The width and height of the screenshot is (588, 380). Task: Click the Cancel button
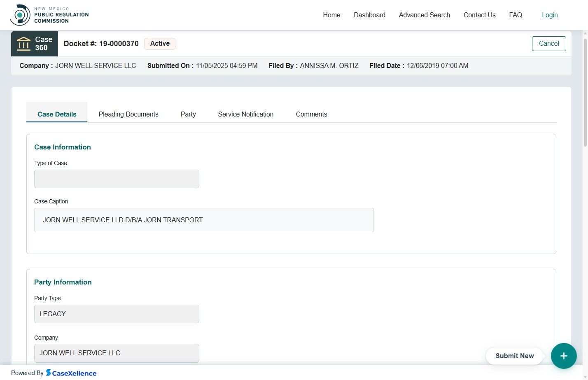(549, 44)
